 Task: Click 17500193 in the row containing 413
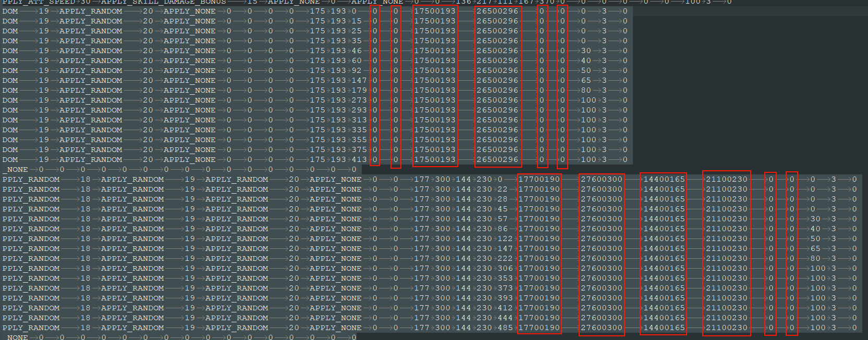coord(435,160)
